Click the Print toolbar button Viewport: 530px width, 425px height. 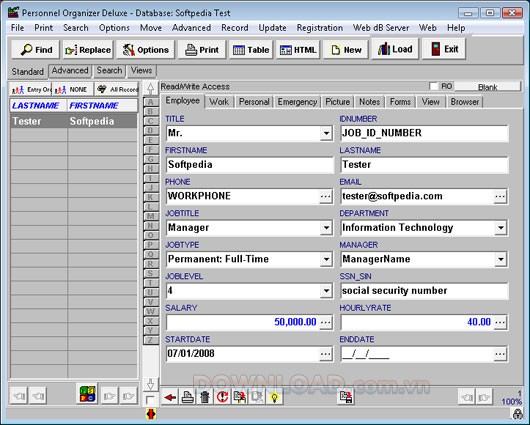click(202, 50)
